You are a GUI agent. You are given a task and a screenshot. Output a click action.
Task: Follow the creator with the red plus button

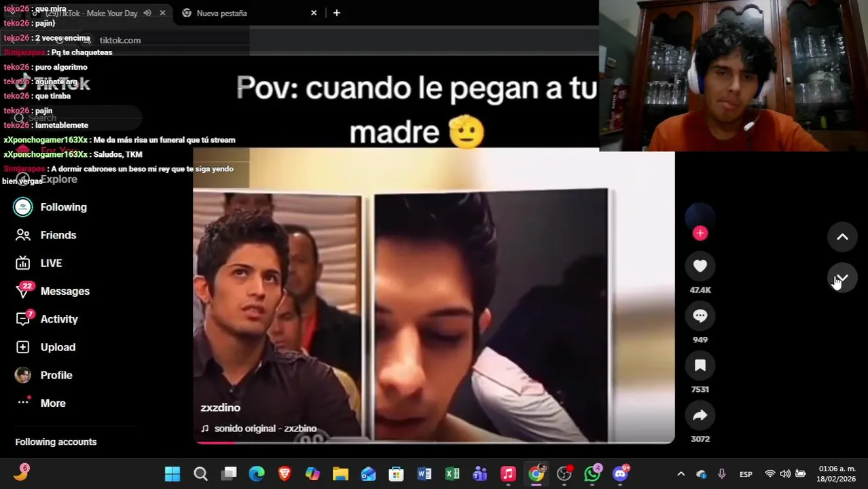pos(700,233)
